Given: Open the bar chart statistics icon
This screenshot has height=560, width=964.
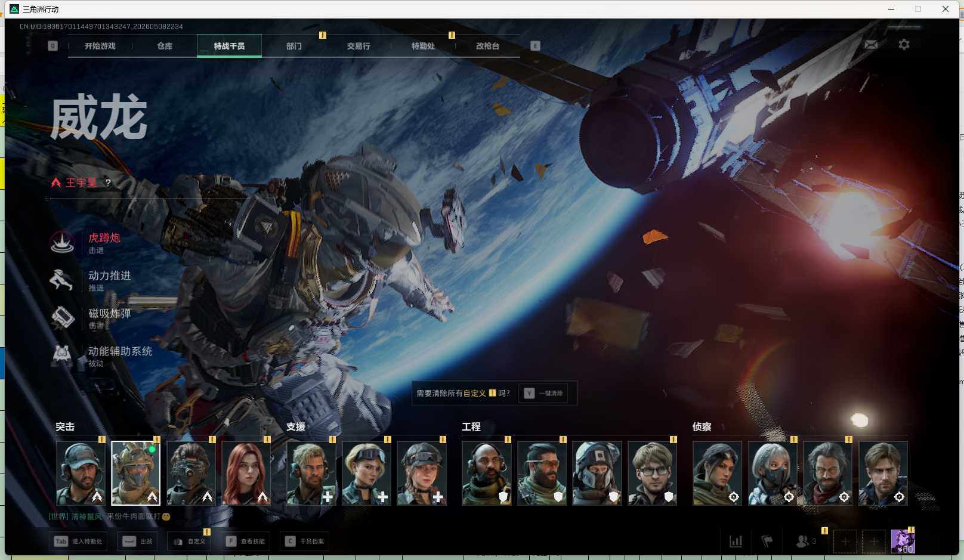Looking at the screenshot, I should point(736,541).
